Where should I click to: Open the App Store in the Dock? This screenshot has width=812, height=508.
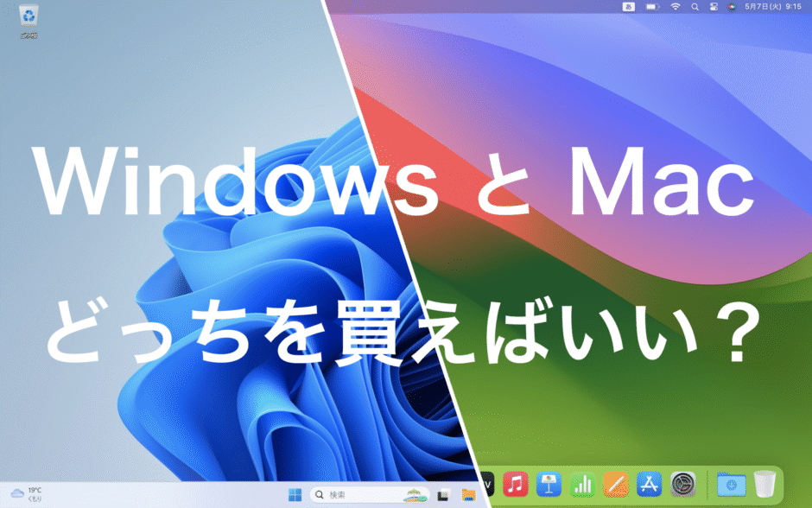pyautogui.click(x=649, y=484)
